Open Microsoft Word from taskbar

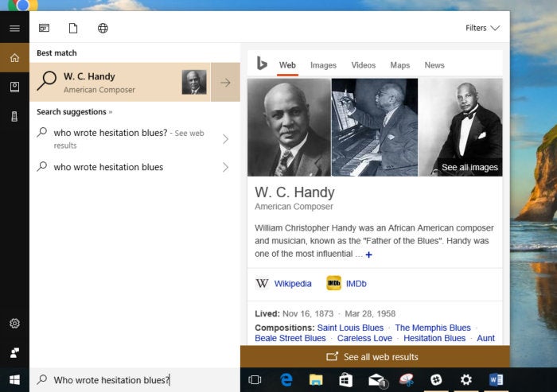pyautogui.click(x=496, y=380)
